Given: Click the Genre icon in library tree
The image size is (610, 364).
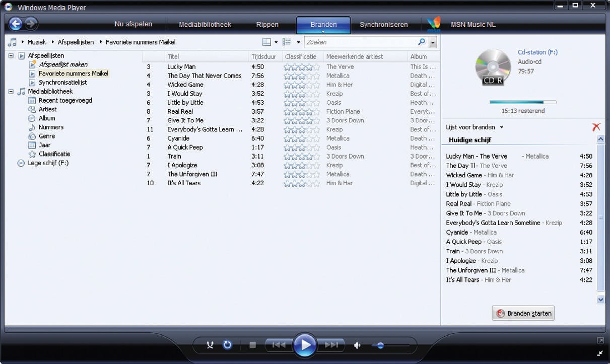Looking at the screenshot, I should click(32, 136).
